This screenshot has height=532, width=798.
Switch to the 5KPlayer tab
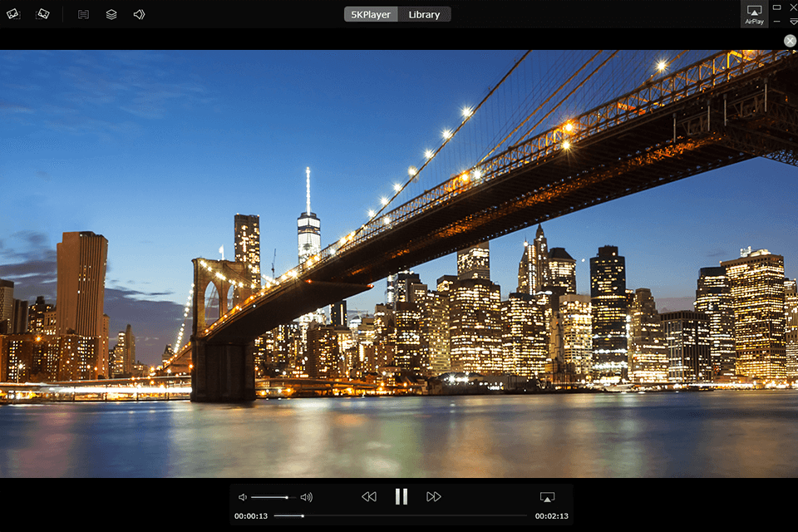click(x=371, y=14)
